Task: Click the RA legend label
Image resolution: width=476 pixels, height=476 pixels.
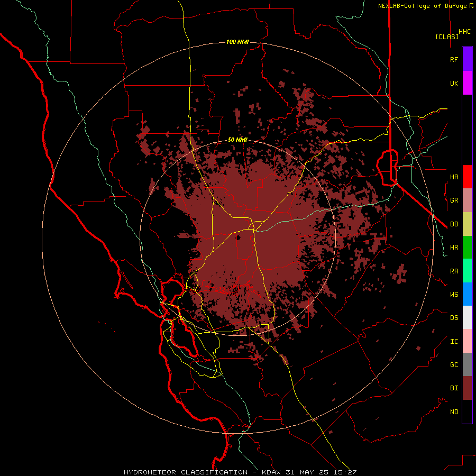Action: coord(454,271)
